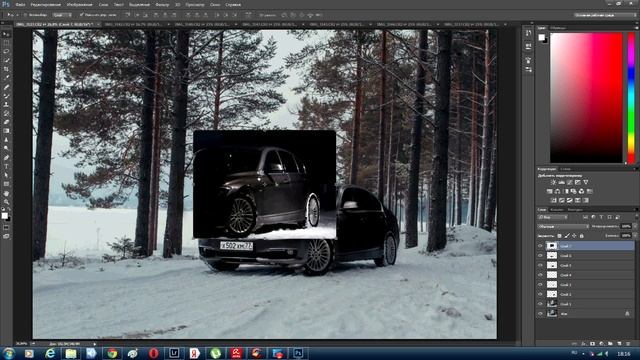
Task: Open the Справка menu
Action: (233, 4)
